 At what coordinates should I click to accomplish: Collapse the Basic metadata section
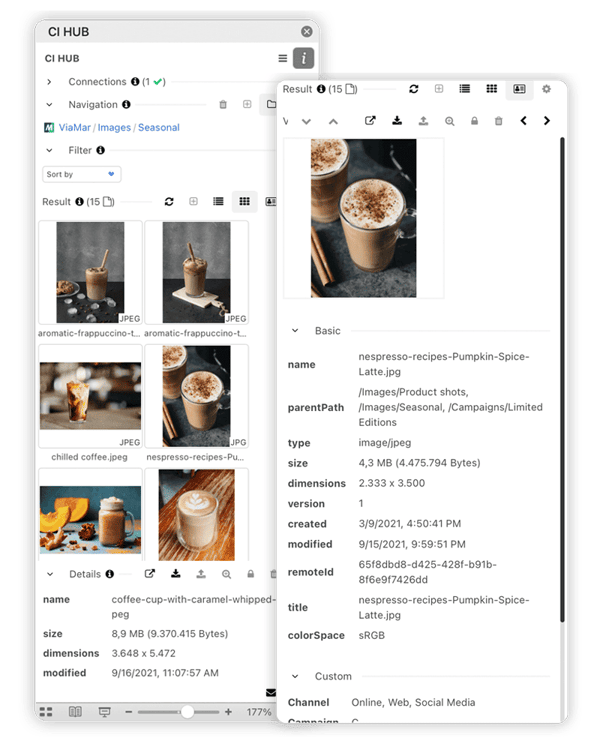click(x=295, y=331)
